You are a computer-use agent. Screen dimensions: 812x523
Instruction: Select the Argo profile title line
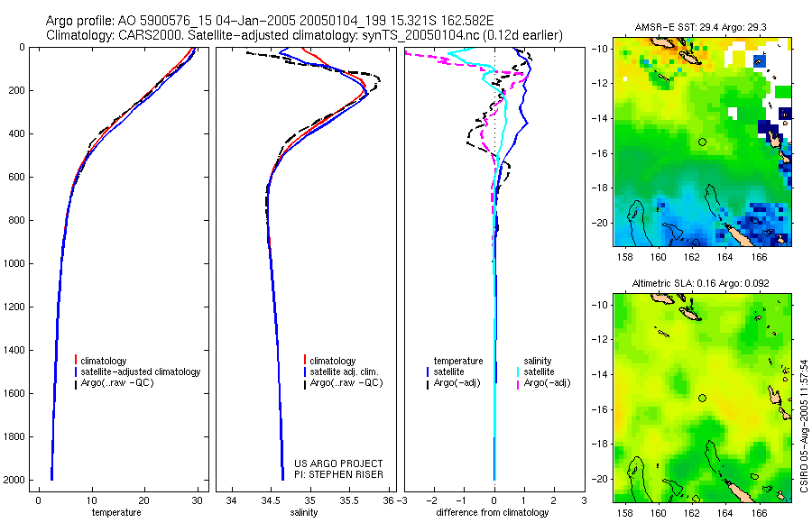(x=270, y=21)
